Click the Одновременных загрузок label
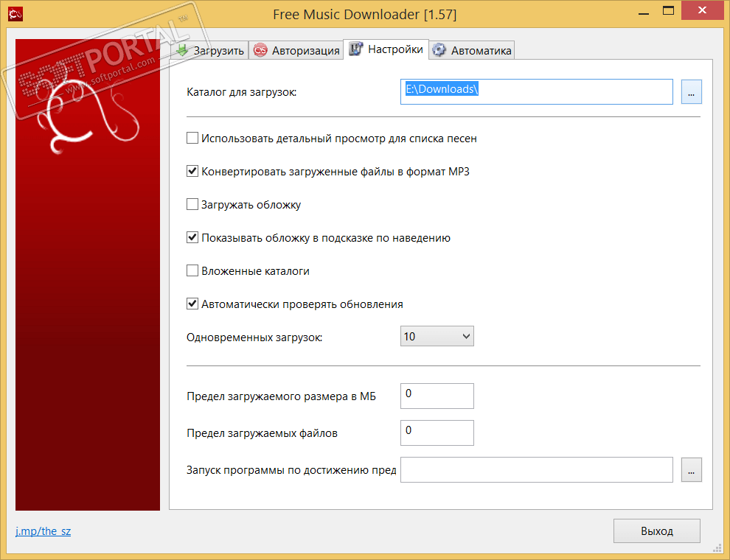Image resolution: width=730 pixels, height=560 pixels. [254, 337]
